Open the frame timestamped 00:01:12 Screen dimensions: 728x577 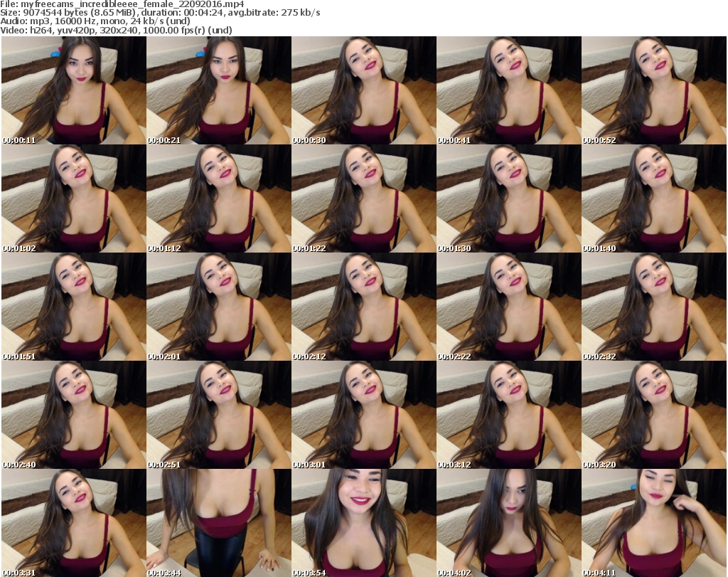[219, 198]
